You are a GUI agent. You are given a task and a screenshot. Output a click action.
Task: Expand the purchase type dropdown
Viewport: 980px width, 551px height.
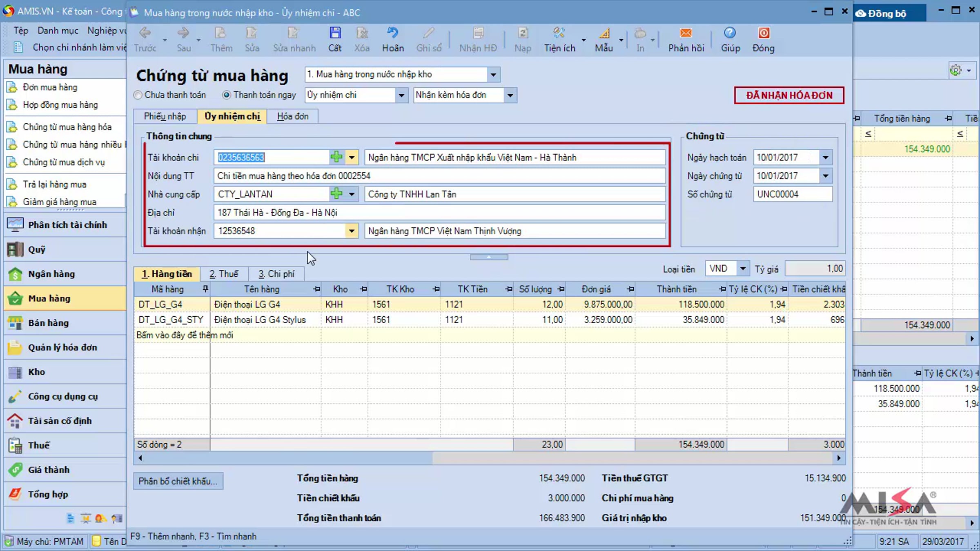(x=493, y=75)
